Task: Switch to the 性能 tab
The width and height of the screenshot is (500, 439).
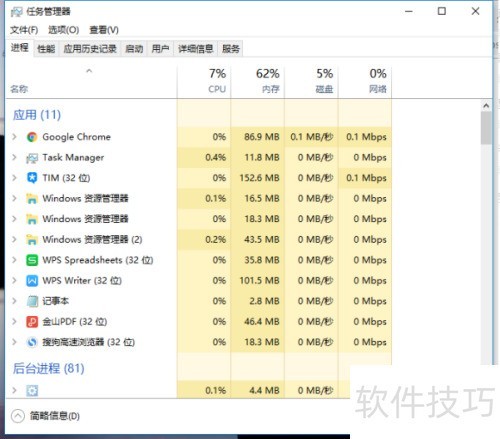Action: pos(46,49)
